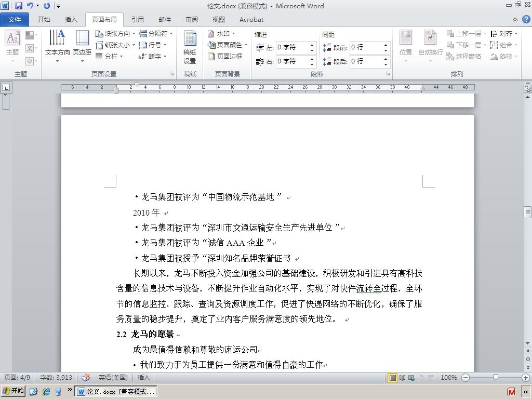Click left indent (左) input field

click(292, 47)
